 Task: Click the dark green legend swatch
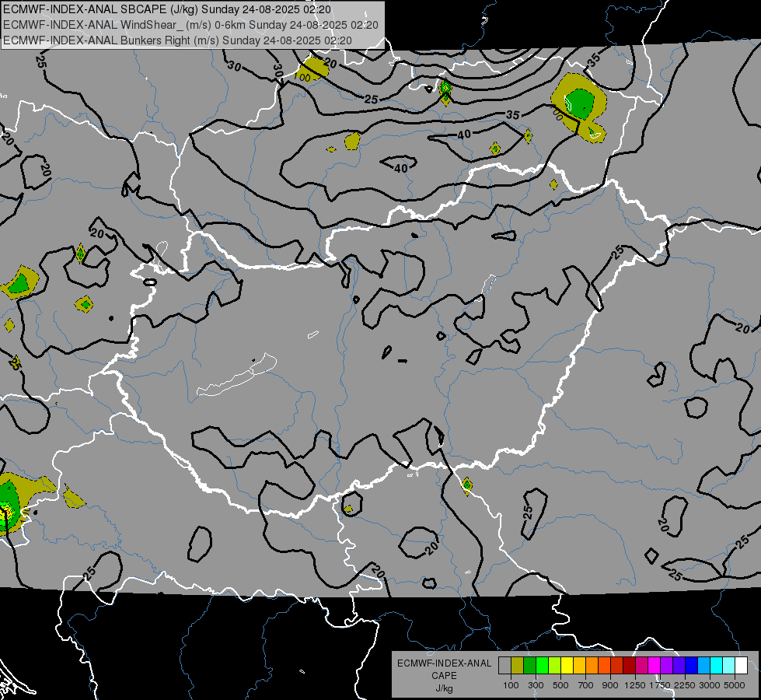pos(529,665)
